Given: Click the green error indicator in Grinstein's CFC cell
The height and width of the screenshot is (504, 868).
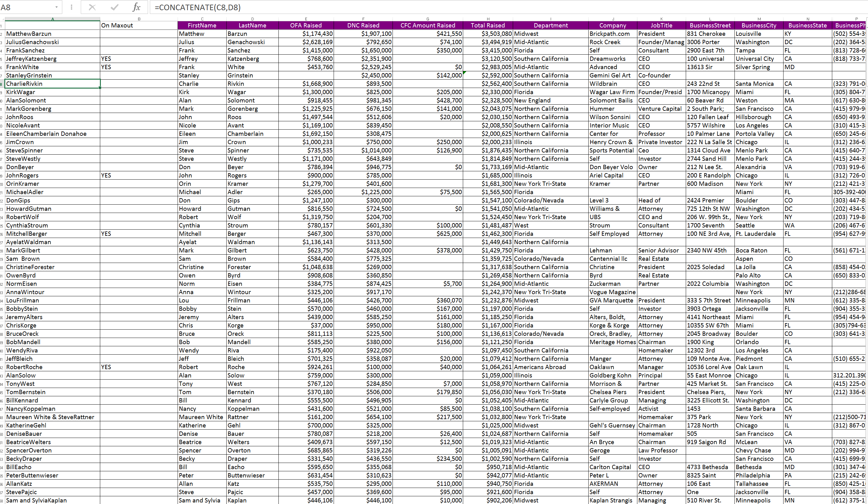Looking at the screenshot, I should click(x=465, y=73).
